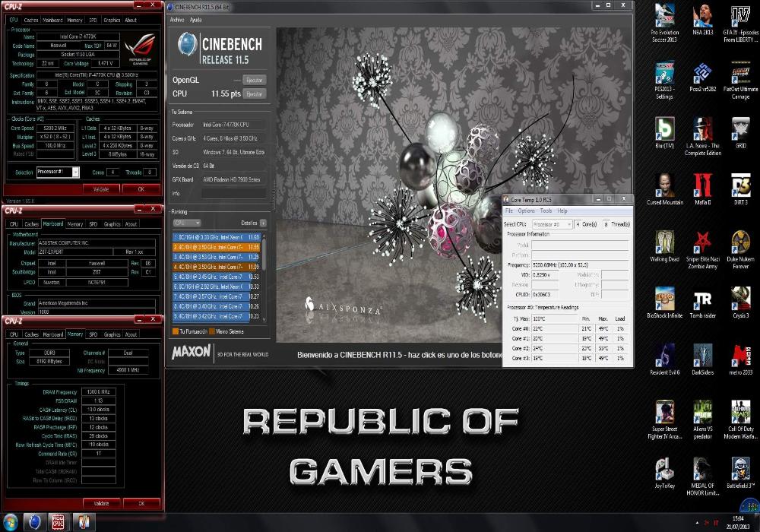Show hidden icons in the system tray

click(x=697, y=523)
